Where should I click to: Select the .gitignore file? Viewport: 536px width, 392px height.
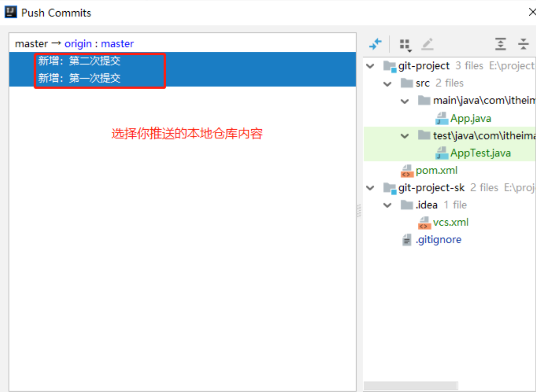[438, 240]
